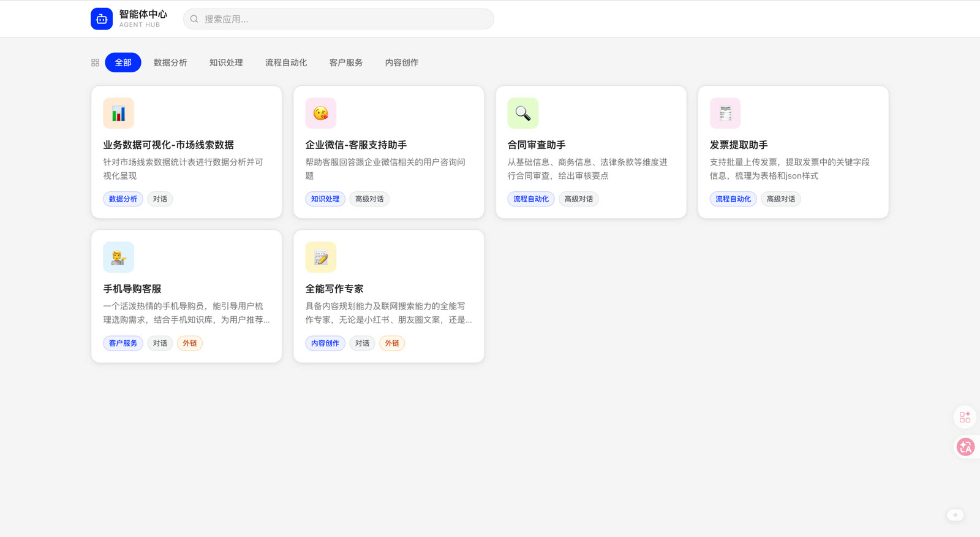Click the 内容创作 tag on 全能写作专家 card
980x537 pixels.
(325, 343)
